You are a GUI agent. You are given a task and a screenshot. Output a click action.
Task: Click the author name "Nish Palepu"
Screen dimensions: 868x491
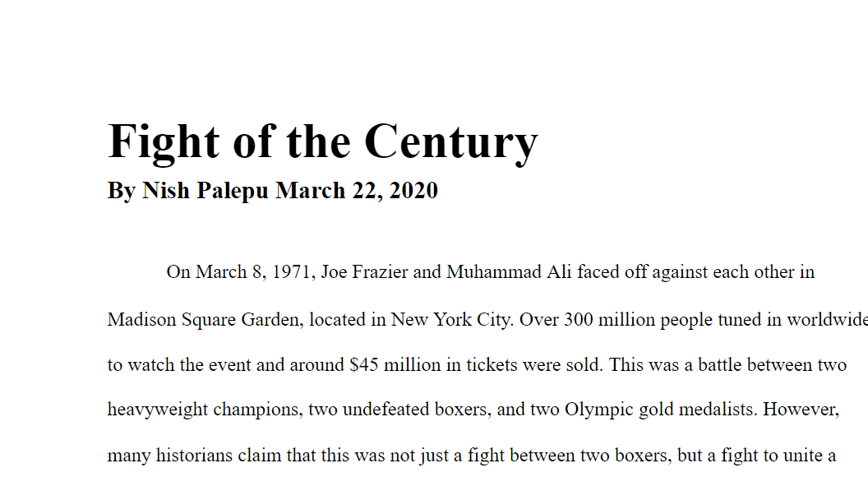(x=205, y=191)
